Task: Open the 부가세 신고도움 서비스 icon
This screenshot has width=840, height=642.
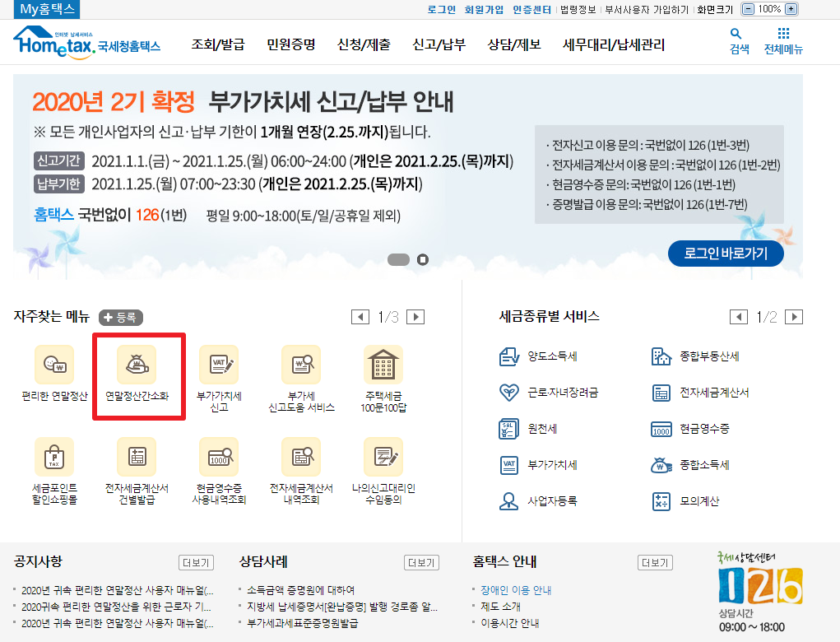Action: click(x=301, y=365)
